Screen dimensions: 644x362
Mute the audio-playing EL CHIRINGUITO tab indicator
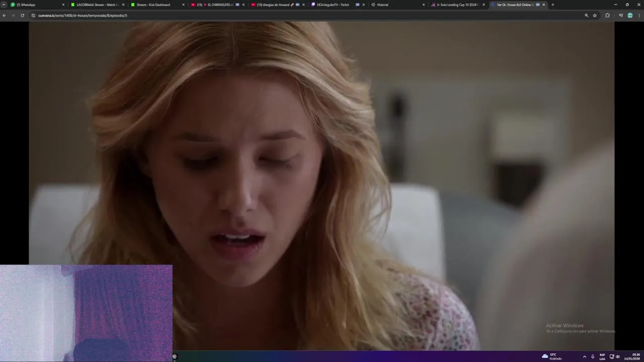coord(237,5)
